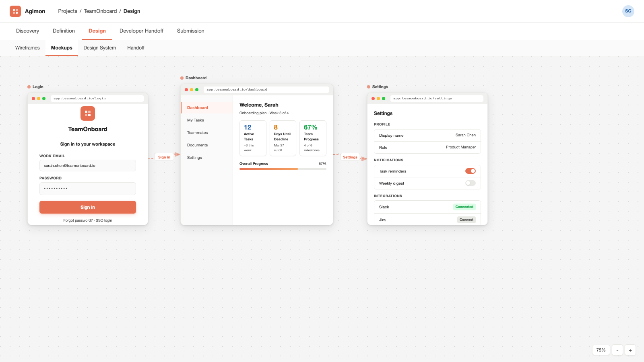The height and width of the screenshot is (362, 644).
Task: Open the SC user avatar
Action: [628, 11]
